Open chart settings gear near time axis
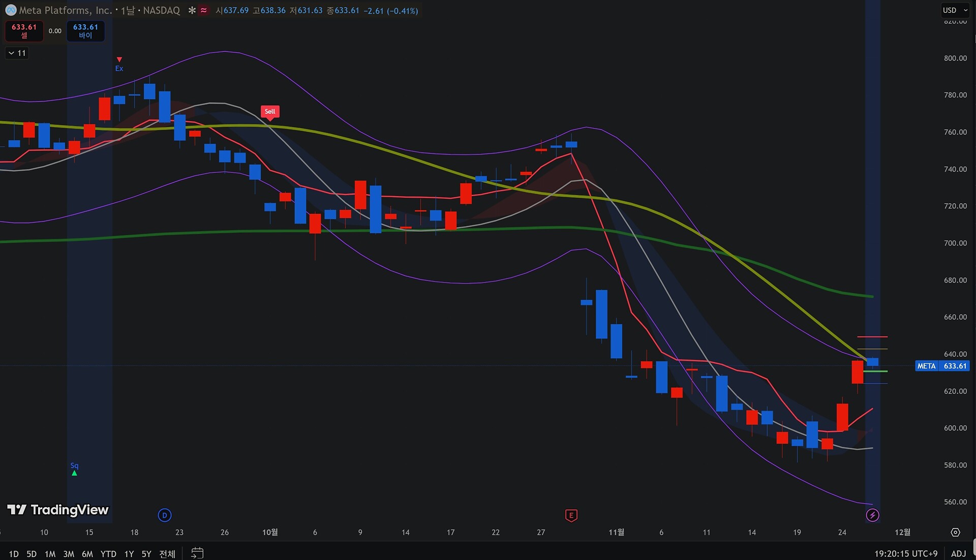 click(x=955, y=532)
